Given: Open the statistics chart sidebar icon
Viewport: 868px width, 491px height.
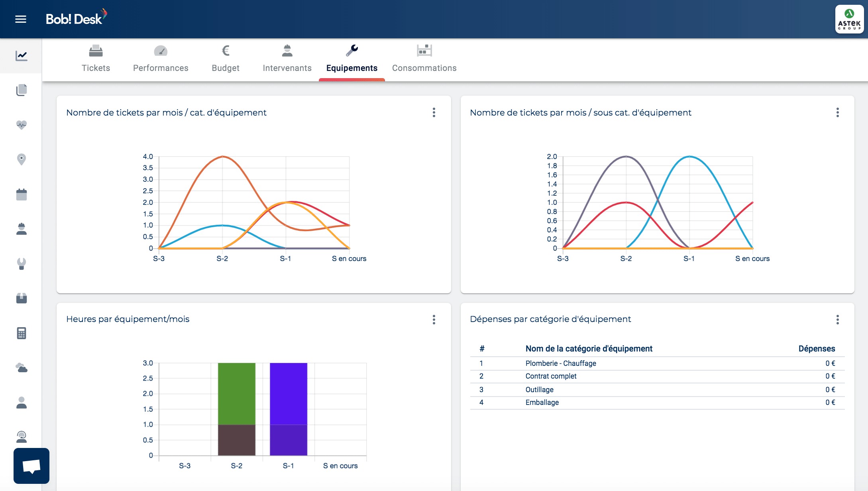Looking at the screenshot, I should pos(22,56).
